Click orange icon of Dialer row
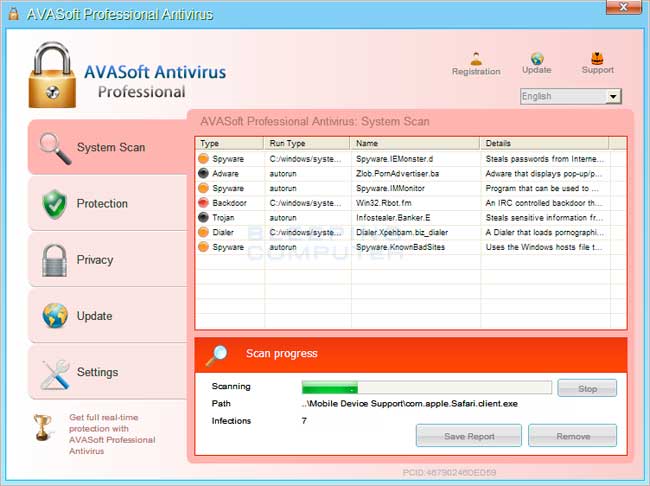 click(203, 232)
